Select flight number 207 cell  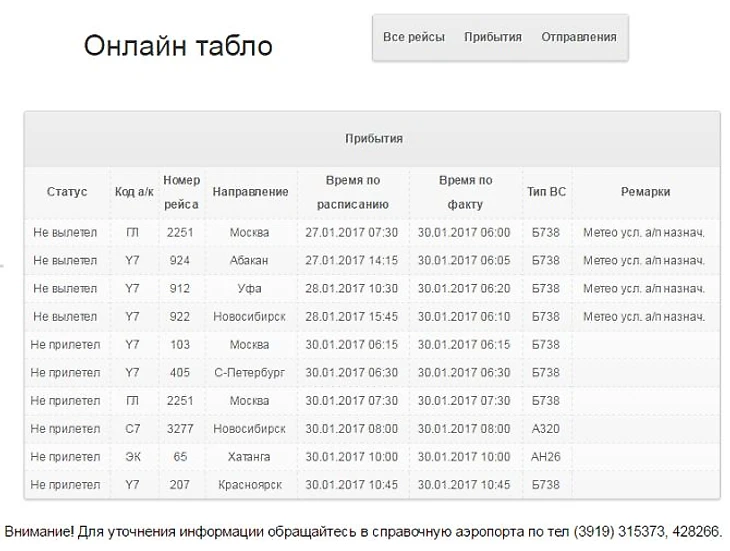point(180,484)
